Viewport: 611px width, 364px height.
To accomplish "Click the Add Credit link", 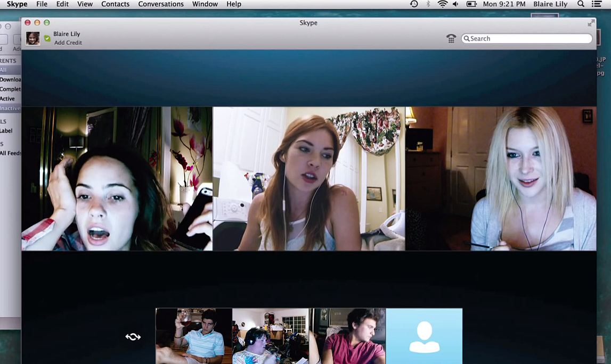I will coord(68,43).
